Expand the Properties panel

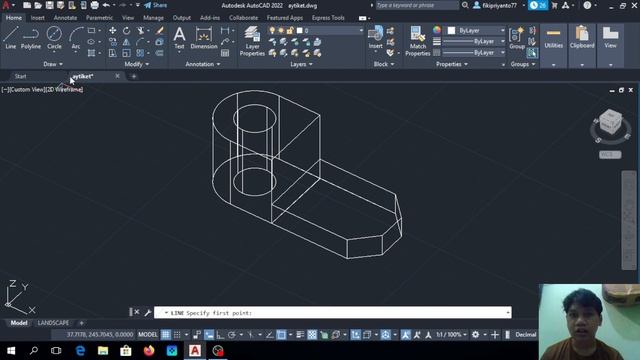point(451,64)
